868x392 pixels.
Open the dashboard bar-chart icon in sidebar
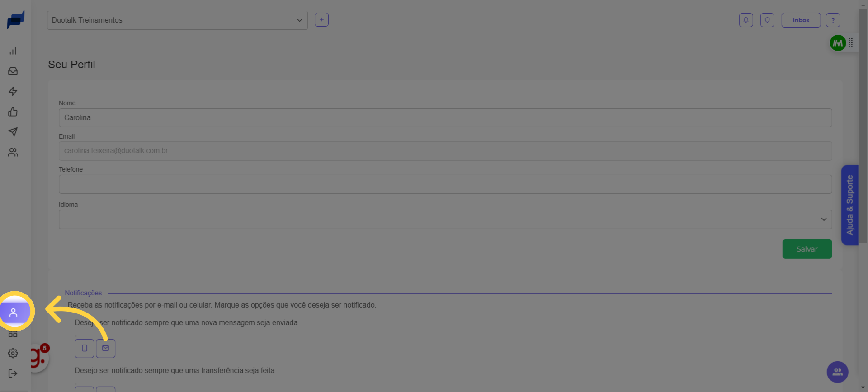coord(13,51)
